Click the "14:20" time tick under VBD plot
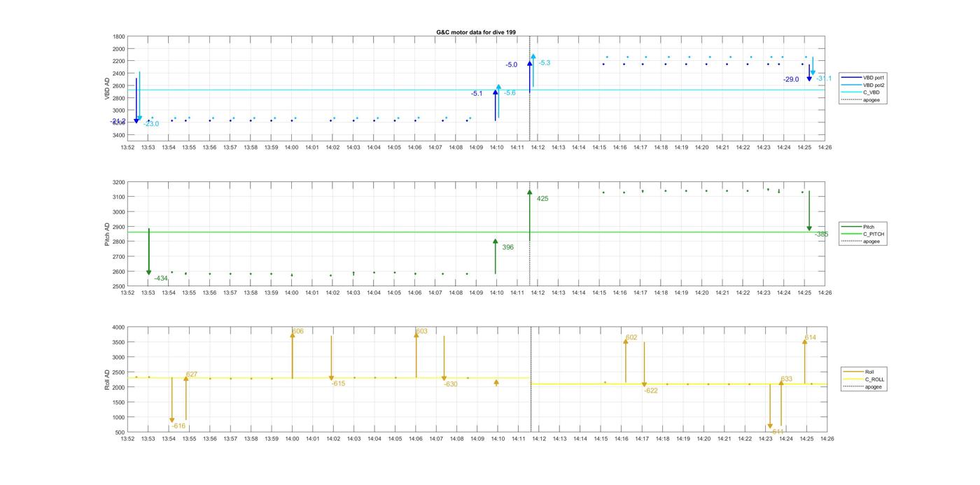The height and width of the screenshot is (485, 980). click(x=701, y=148)
